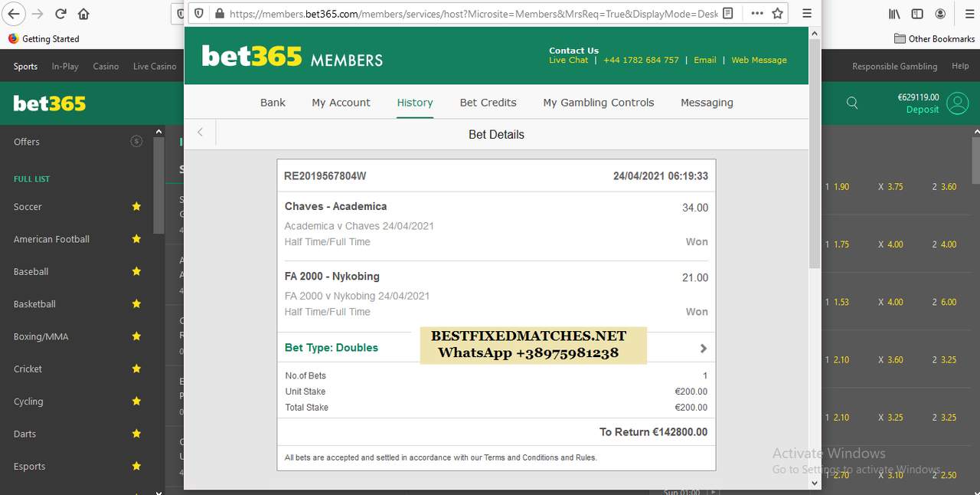The width and height of the screenshot is (980, 495).
Task: Click the sports list scrollbar
Action: [x=158, y=184]
